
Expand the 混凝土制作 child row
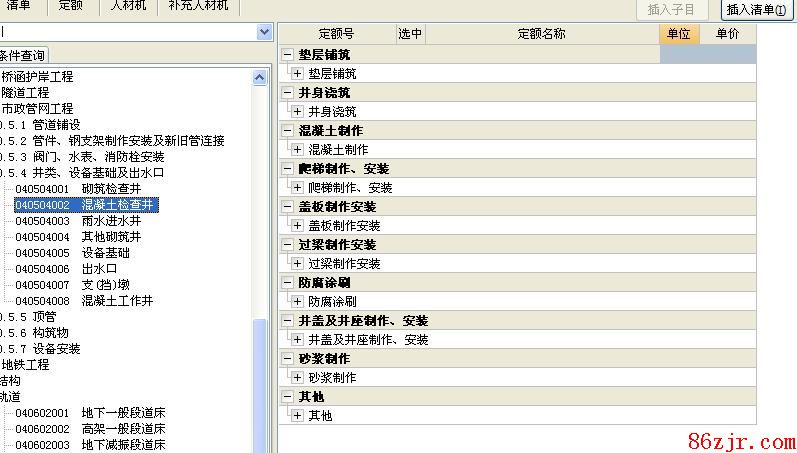(298, 149)
